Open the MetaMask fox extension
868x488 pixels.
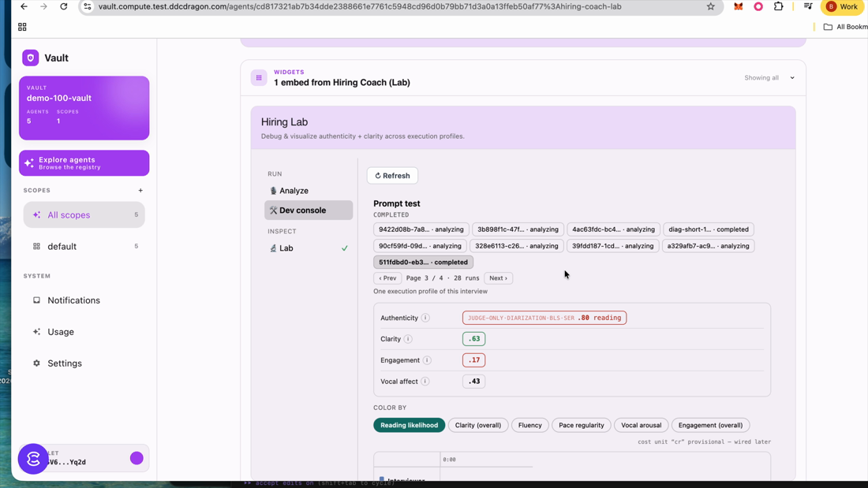(739, 6)
